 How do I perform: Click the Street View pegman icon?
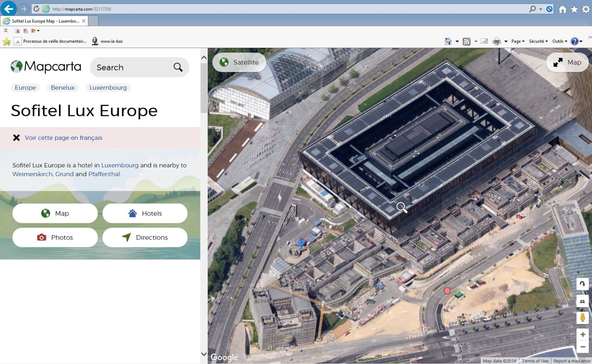[x=582, y=318]
